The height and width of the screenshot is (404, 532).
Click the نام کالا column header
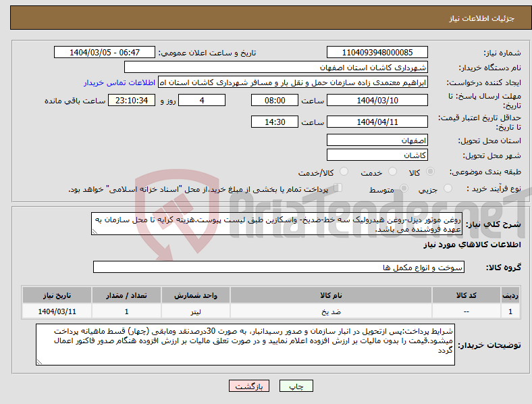point(331,295)
